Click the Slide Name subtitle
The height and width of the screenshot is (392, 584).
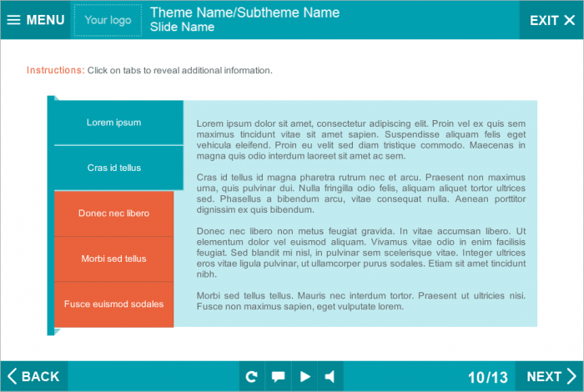(182, 27)
